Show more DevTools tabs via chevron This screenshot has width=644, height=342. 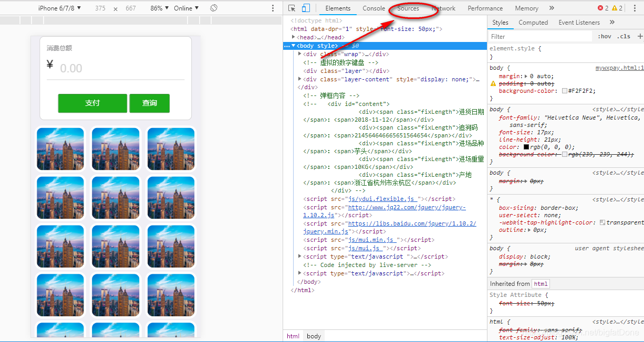[x=552, y=8]
